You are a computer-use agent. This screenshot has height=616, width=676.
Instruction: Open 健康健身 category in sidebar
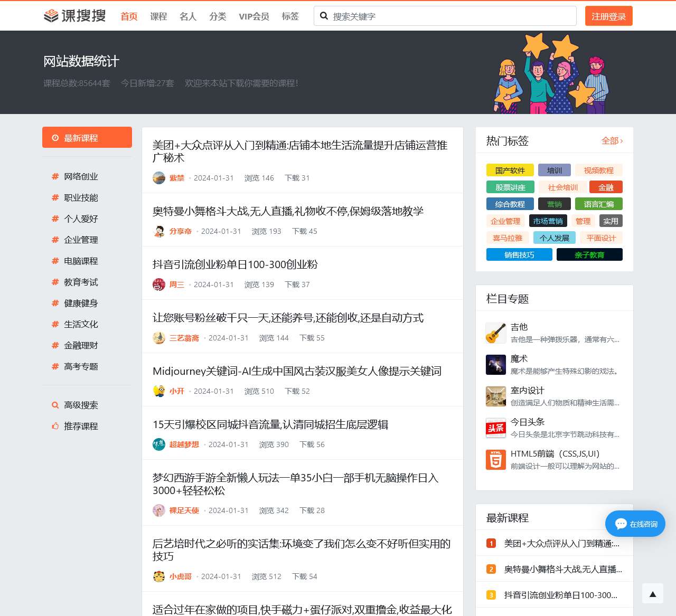click(81, 303)
